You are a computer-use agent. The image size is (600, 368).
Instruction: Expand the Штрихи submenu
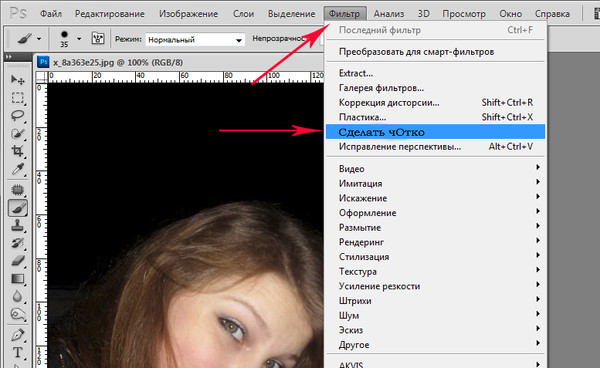pyautogui.click(x=435, y=301)
